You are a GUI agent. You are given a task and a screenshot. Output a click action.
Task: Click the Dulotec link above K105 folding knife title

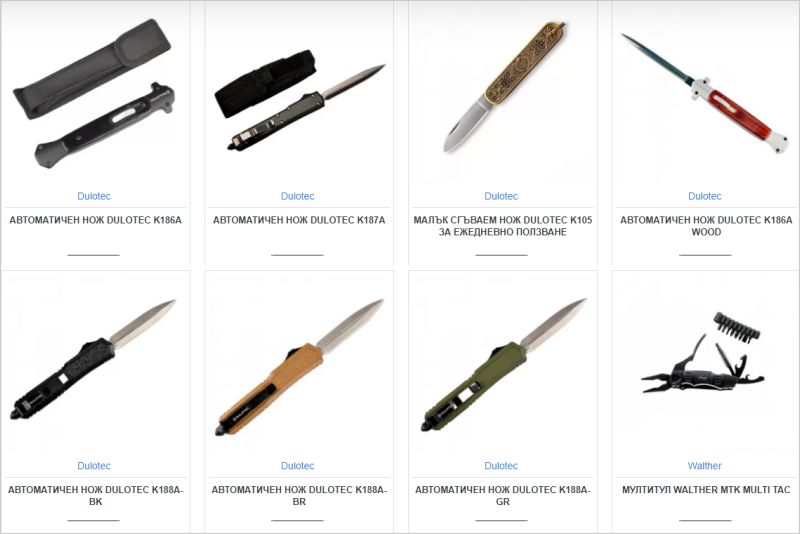point(501,196)
